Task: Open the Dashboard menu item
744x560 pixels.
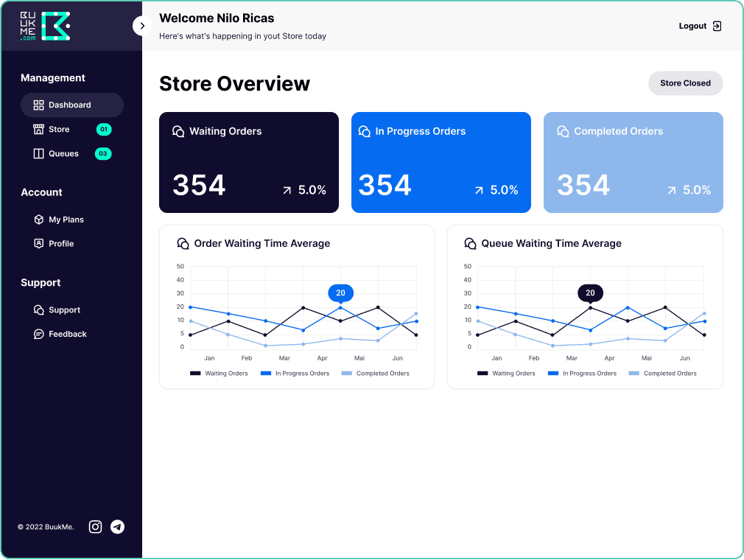Action: coord(72,105)
